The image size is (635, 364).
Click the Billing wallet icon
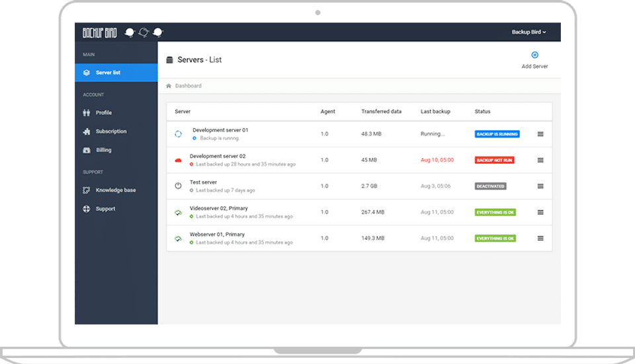pos(87,150)
